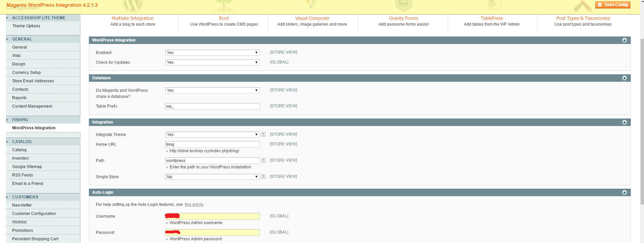Open Newsletter configuration tab
644x243 pixels.
click(x=22, y=205)
